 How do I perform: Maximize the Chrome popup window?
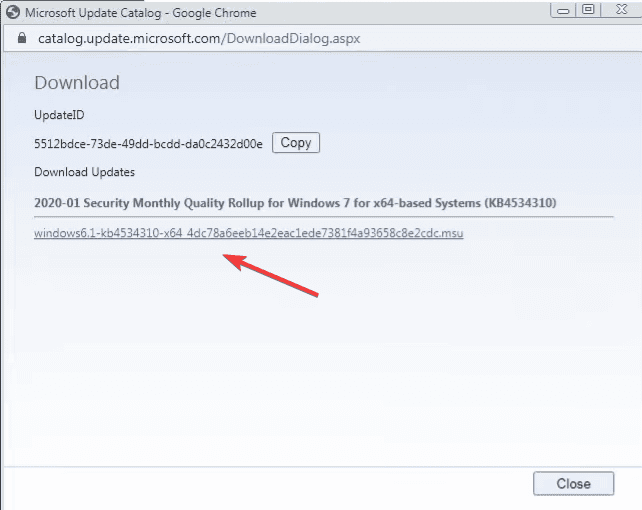pos(588,9)
